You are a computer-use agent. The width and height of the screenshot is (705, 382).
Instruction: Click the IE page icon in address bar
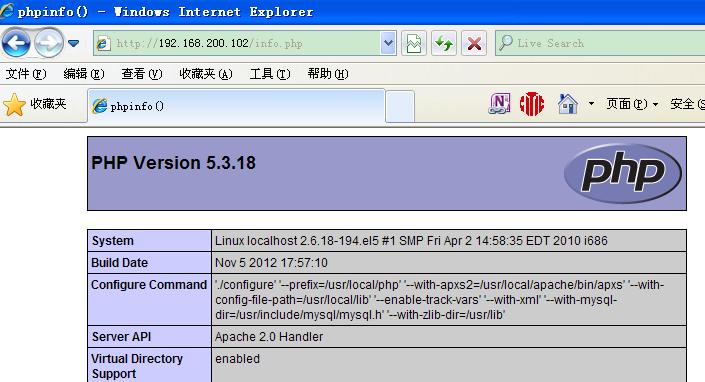click(103, 44)
